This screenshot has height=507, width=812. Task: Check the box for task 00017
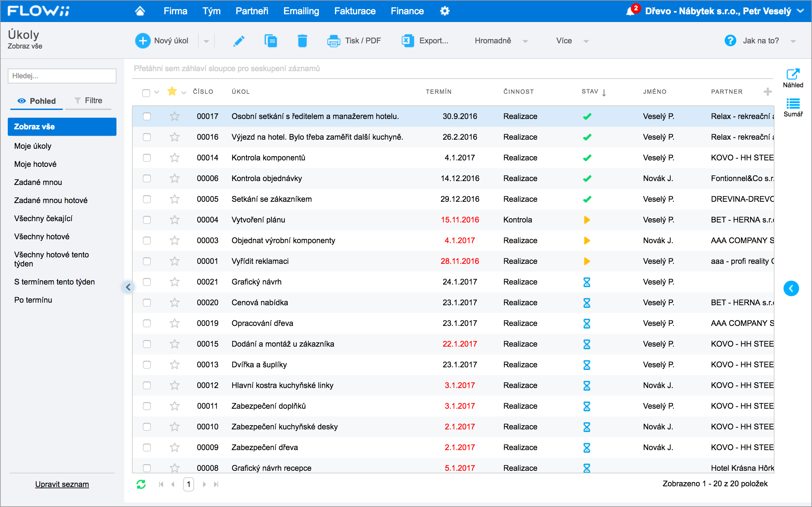pos(147,116)
